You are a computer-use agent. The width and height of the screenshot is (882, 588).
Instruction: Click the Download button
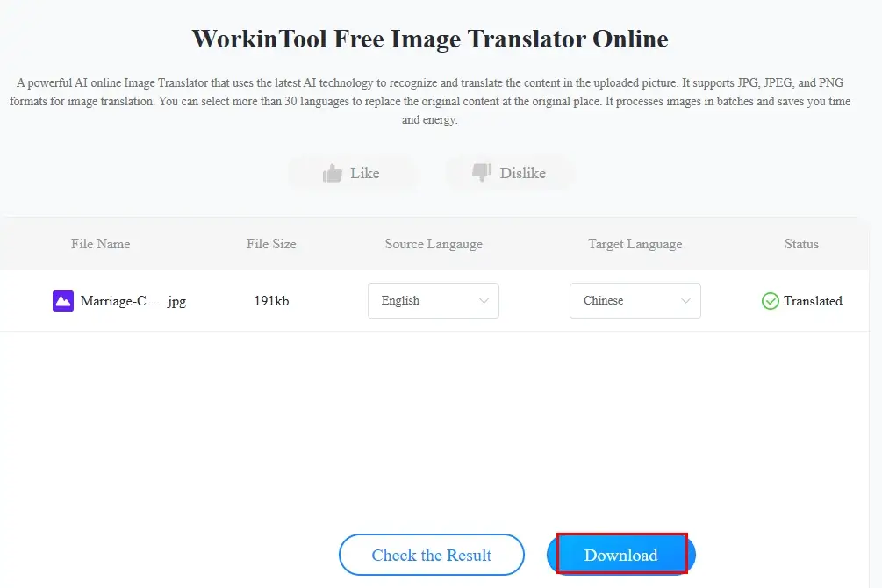click(x=621, y=555)
